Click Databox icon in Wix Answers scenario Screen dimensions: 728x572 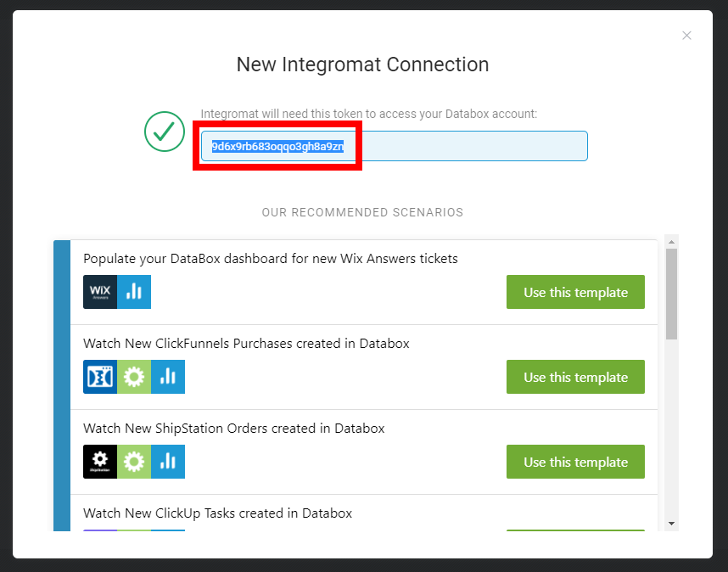tap(134, 292)
